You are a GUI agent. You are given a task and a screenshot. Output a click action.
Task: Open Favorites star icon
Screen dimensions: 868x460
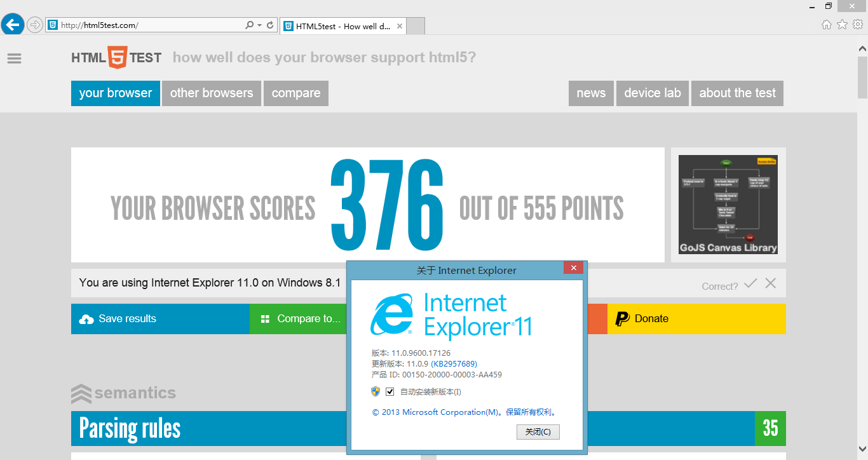[842, 25]
